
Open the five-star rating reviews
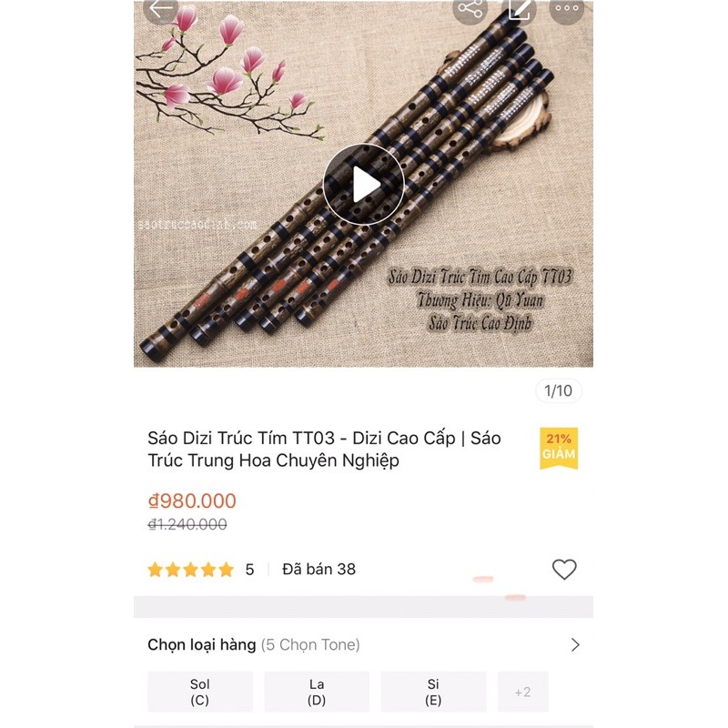click(x=190, y=570)
